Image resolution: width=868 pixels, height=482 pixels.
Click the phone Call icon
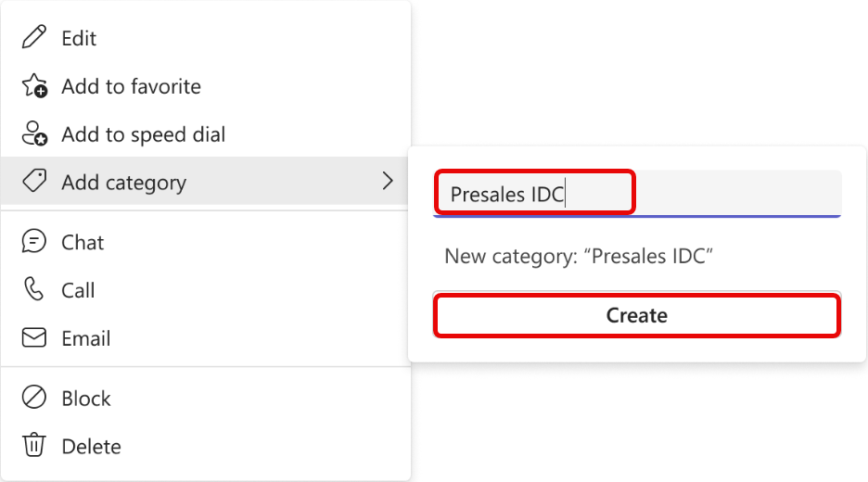tap(33, 289)
